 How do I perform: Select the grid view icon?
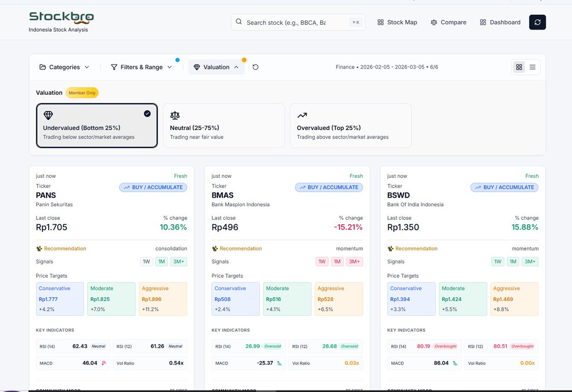click(519, 67)
